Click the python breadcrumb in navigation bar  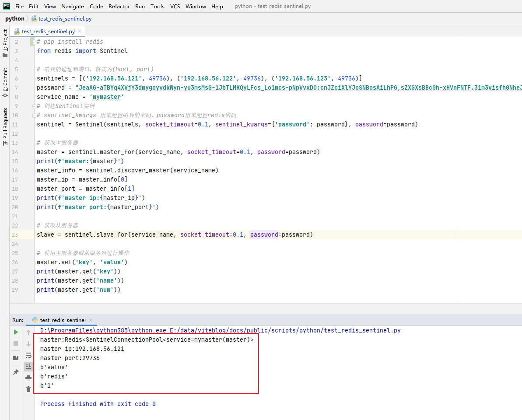pyautogui.click(x=14, y=19)
